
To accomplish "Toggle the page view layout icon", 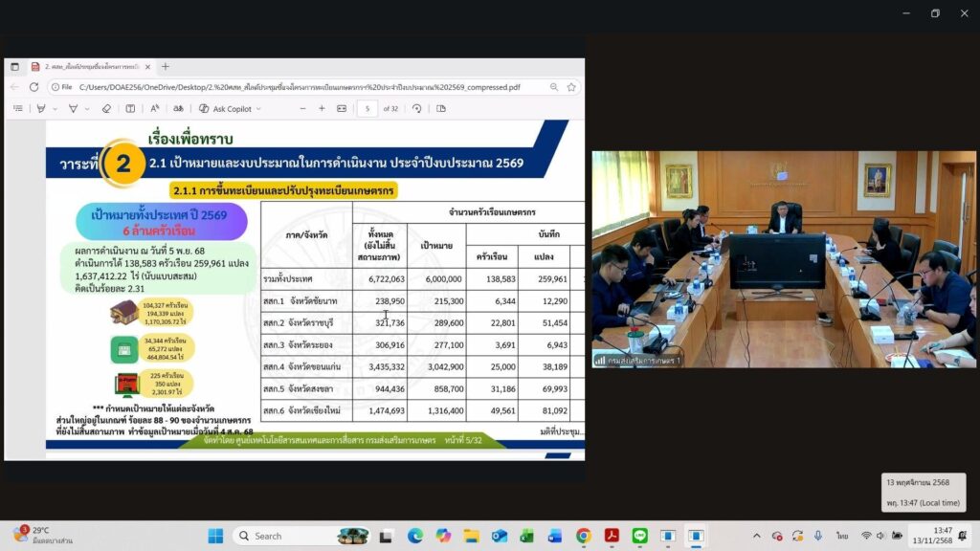I will (x=441, y=109).
